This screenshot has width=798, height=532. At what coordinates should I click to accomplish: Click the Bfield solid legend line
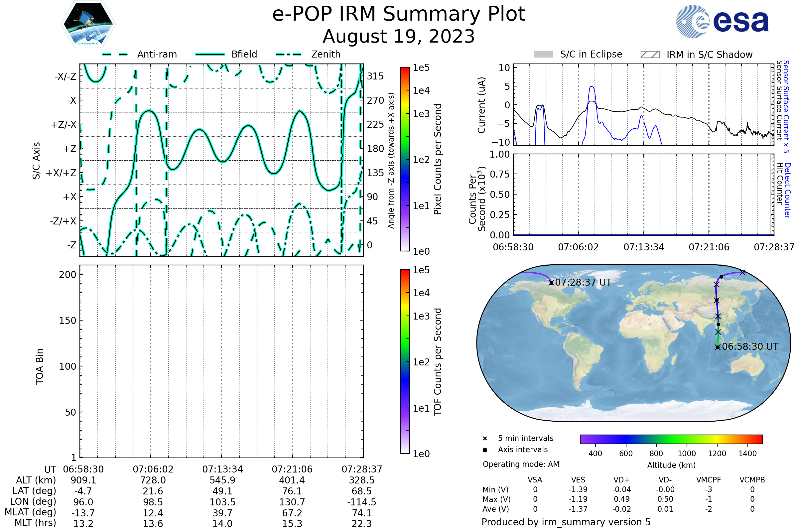pyautogui.click(x=210, y=54)
